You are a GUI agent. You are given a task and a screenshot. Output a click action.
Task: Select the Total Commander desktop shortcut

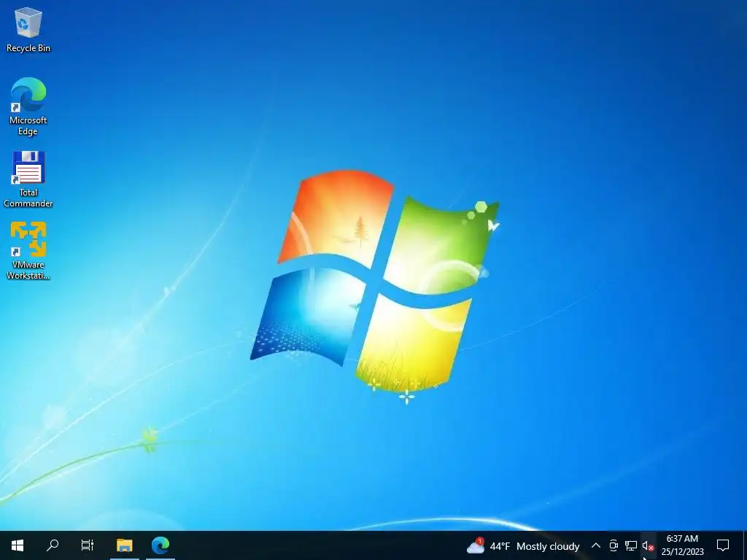(x=28, y=179)
